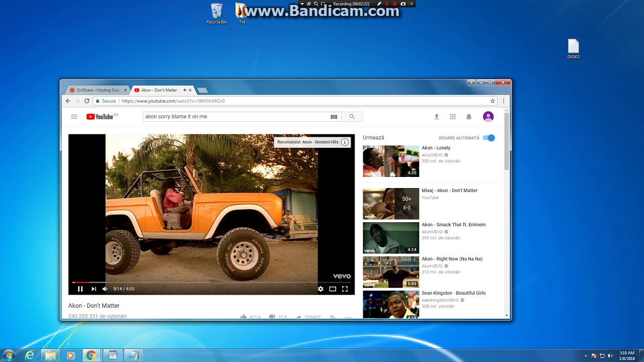Open Akon - Smack That ft. Eminem thumbnail

[391, 238]
